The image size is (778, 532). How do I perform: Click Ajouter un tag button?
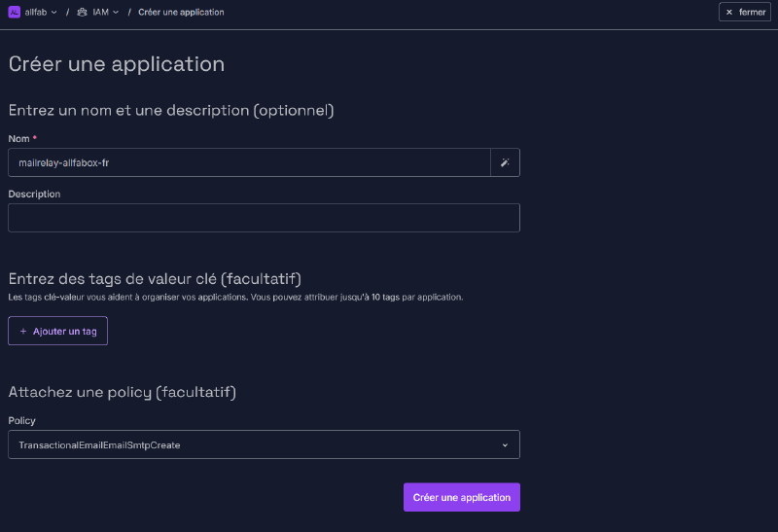point(57,331)
